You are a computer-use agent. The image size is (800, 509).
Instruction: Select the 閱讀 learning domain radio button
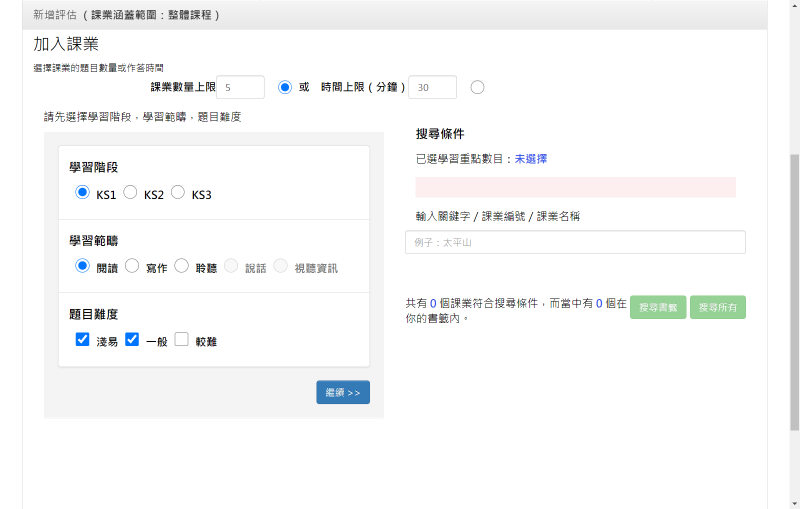tap(83, 266)
